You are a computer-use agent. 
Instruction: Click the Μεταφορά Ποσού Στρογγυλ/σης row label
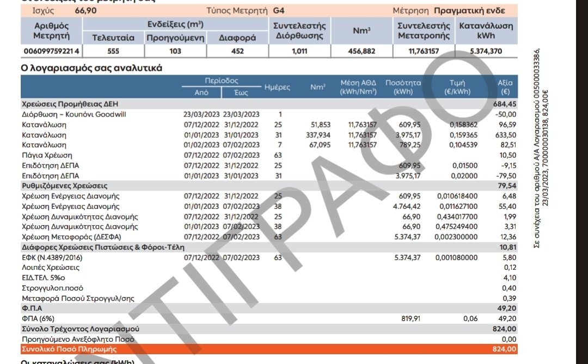point(78,298)
